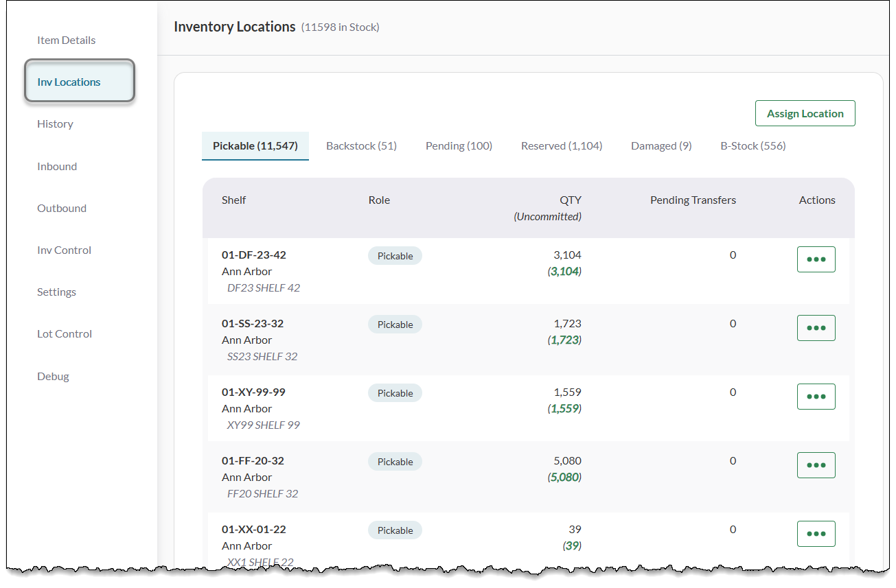
Task: Open actions menu for shelf 01-FF-20-32
Action: click(816, 465)
